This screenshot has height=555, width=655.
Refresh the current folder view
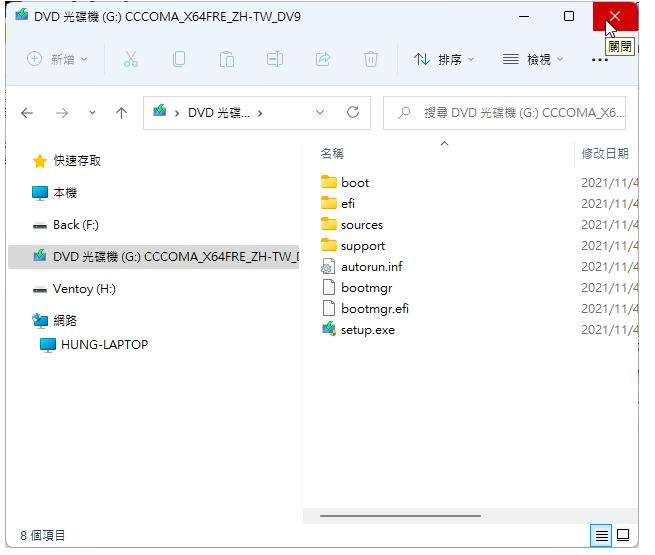pos(353,112)
